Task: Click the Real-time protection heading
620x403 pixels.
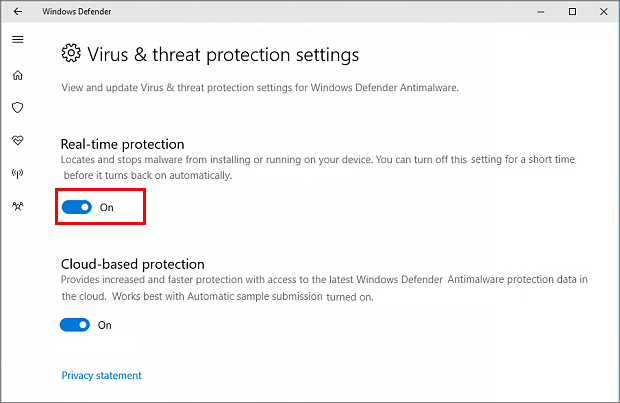Action: point(123,144)
